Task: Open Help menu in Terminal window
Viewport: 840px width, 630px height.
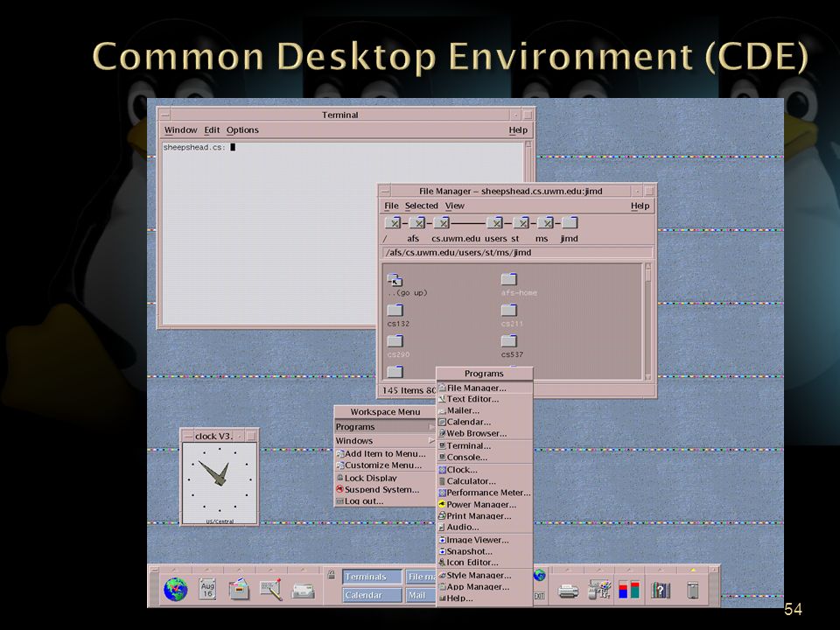Action: (518, 130)
